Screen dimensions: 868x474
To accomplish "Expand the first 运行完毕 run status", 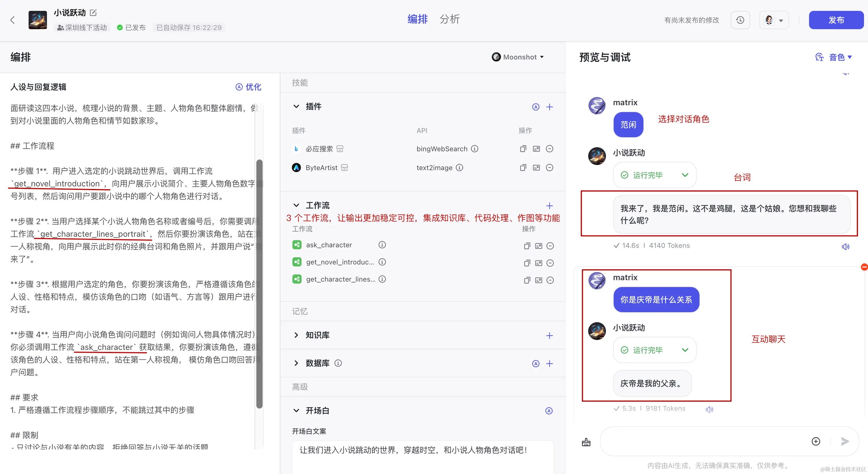I will tap(685, 175).
